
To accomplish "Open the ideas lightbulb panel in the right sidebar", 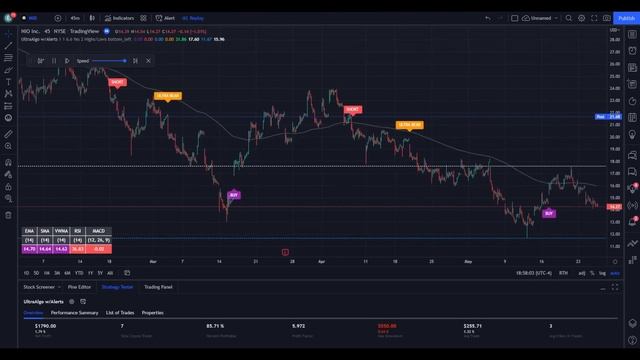I will pyautogui.click(x=632, y=135).
